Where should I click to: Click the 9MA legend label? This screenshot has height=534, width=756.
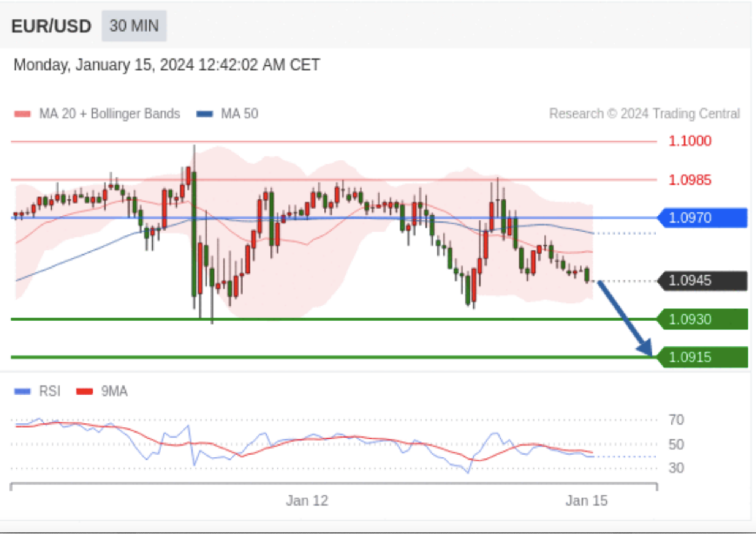click(x=114, y=392)
